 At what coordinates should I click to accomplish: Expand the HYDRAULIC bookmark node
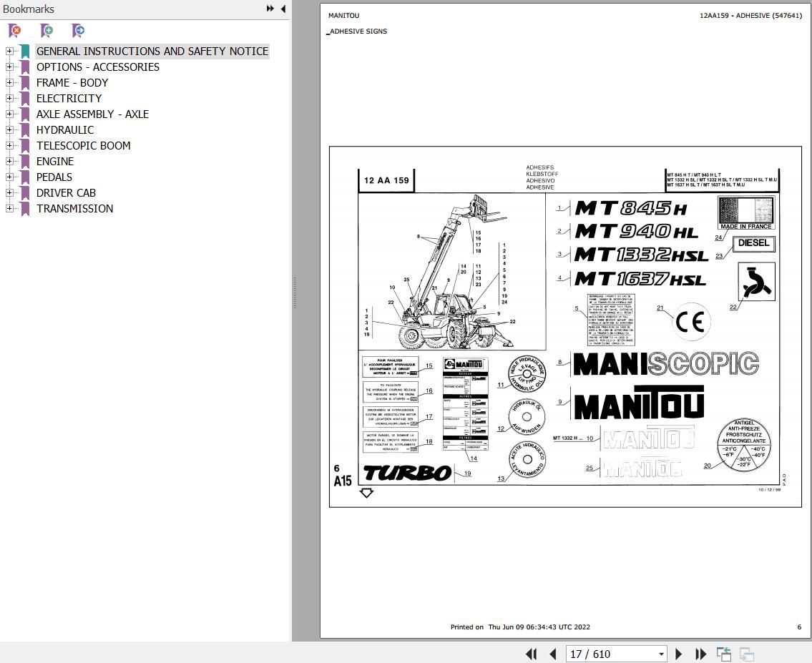click(x=9, y=130)
